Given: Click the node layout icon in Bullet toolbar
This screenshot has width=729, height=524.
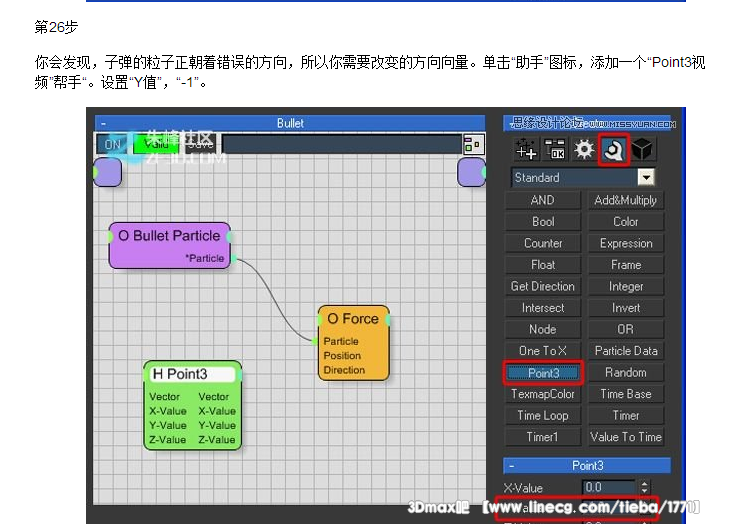Looking at the screenshot, I should [473, 145].
